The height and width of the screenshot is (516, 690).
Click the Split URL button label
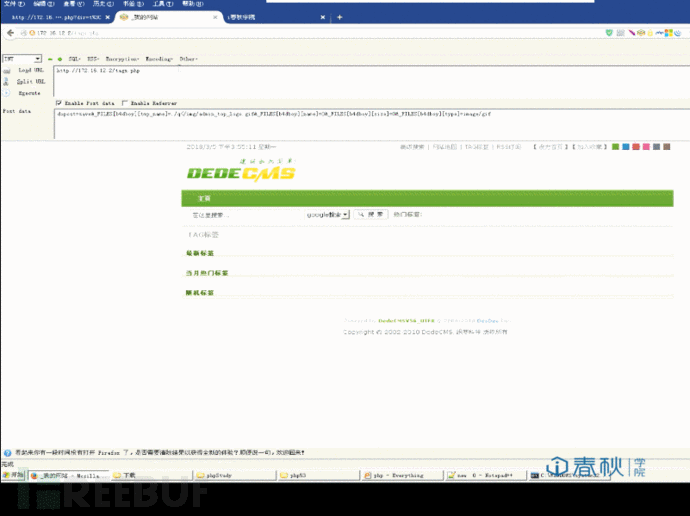click(x=31, y=81)
